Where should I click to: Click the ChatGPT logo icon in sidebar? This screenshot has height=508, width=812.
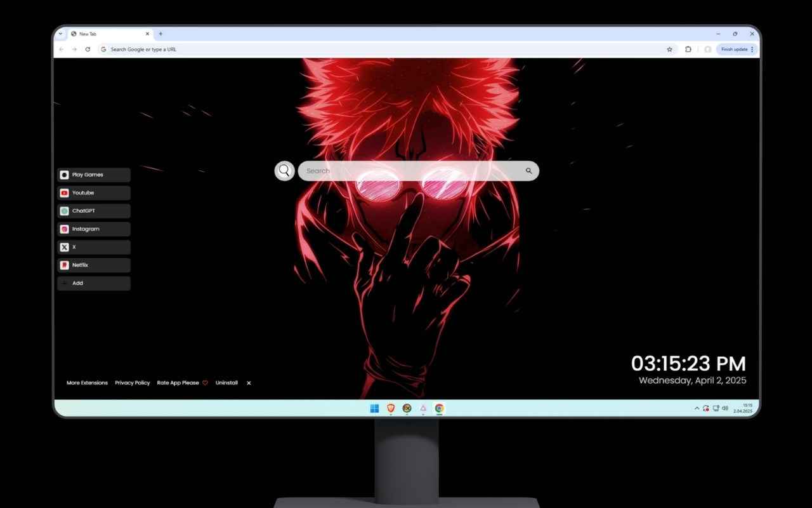[x=64, y=211]
